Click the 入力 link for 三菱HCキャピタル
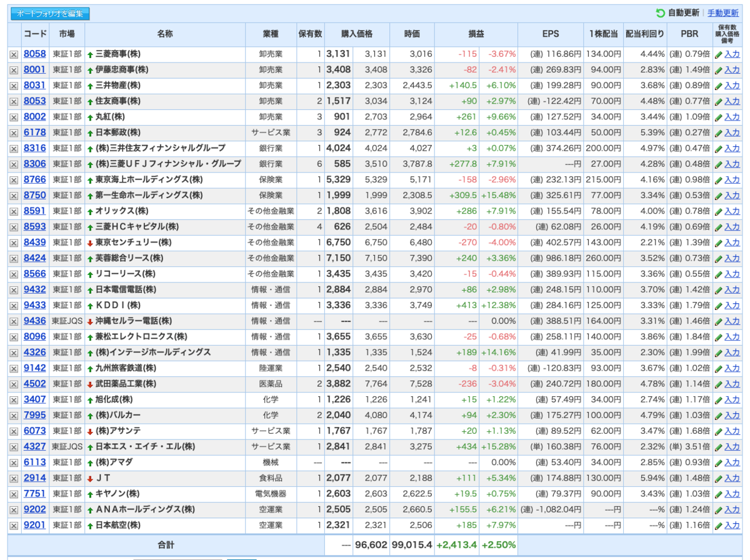750x560 pixels. click(x=732, y=227)
